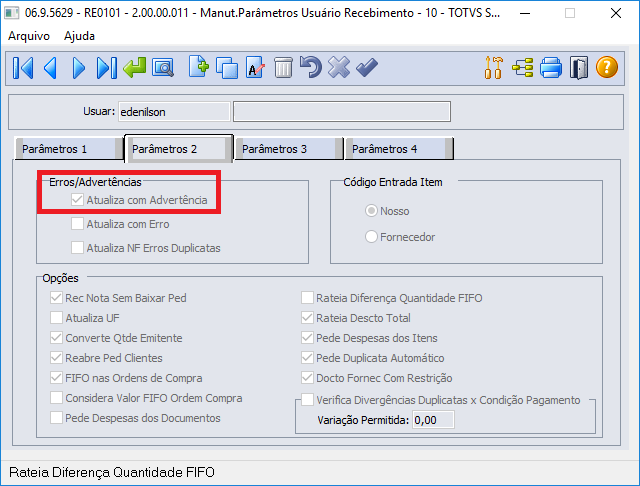Click the undo arrow icon
640x486 pixels.
point(311,67)
